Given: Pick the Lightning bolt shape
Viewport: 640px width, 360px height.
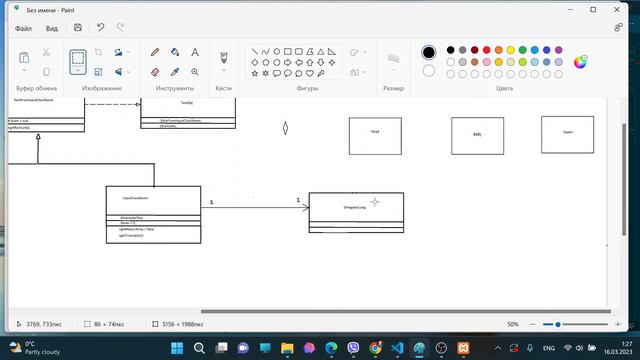Looking at the screenshot, I should [321, 73].
